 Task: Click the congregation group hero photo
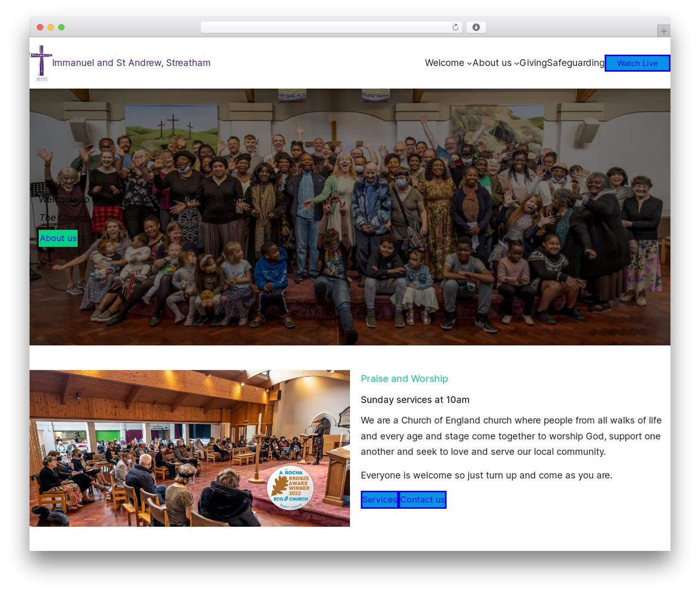click(x=350, y=217)
